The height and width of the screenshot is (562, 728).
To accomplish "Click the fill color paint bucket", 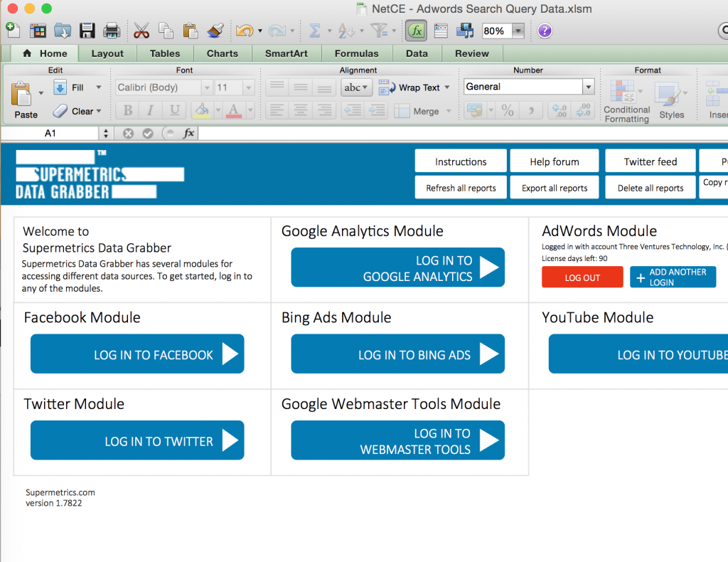I will click(201, 110).
